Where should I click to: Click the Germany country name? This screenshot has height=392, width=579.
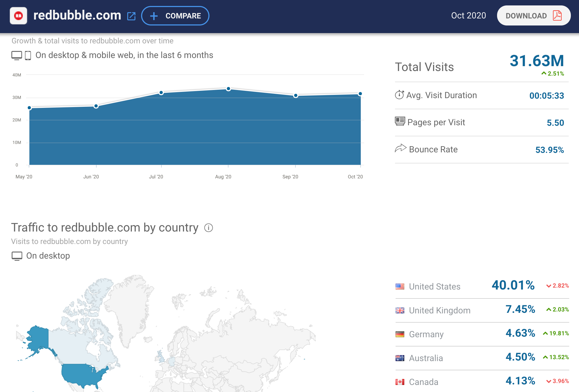click(x=426, y=334)
